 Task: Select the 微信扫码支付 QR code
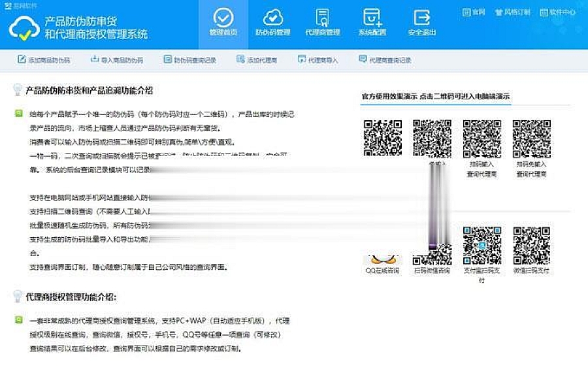532,246
